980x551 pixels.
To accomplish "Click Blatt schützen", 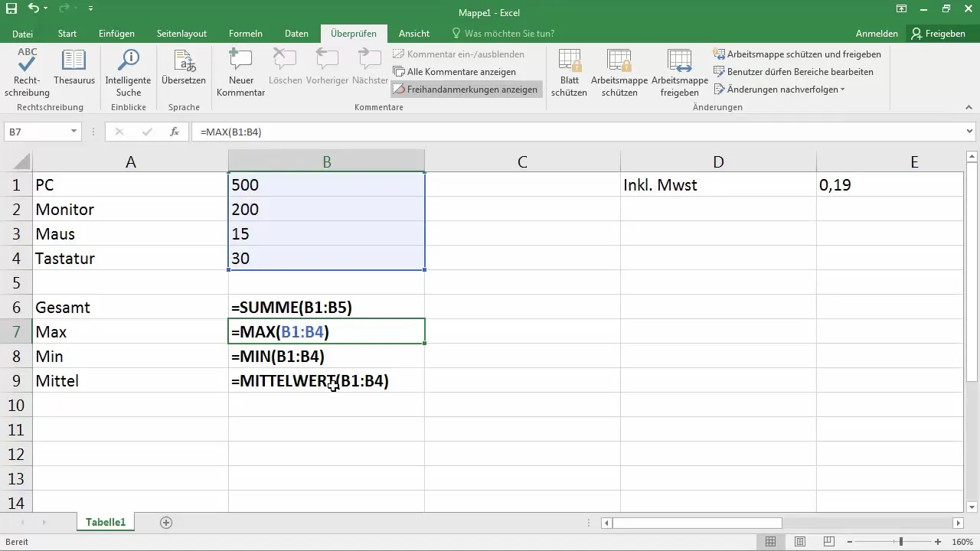I will [x=569, y=73].
